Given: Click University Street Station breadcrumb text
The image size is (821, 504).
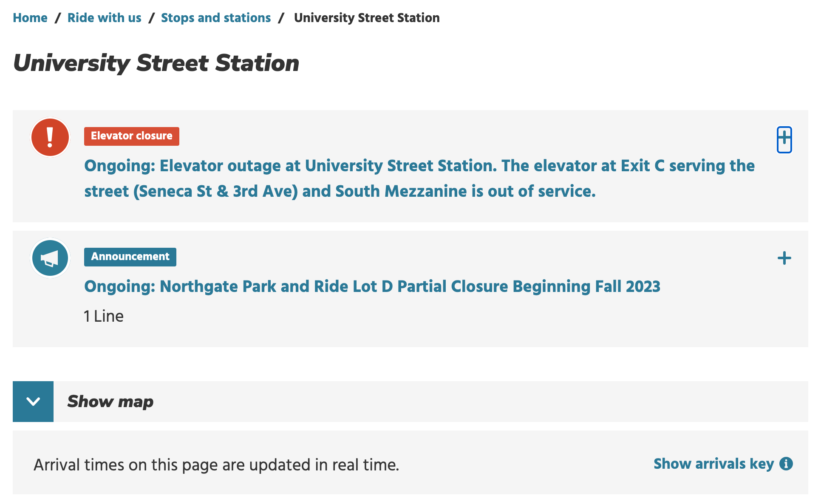Looking at the screenshot, I should 367,18.
